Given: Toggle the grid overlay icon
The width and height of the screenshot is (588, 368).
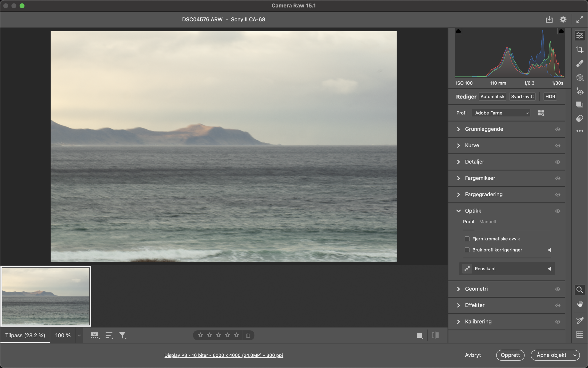Looking at the screenshot, I should (580, 334).
